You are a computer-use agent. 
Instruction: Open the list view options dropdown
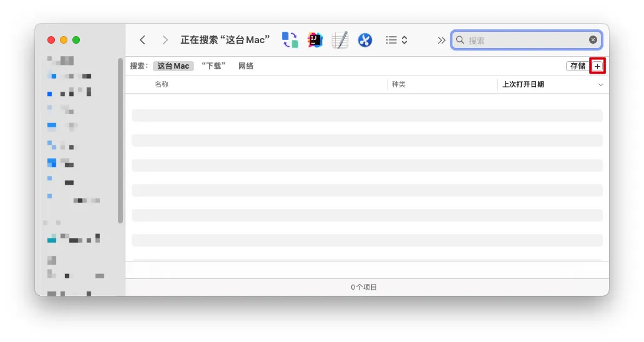click(x=396, y=40)
